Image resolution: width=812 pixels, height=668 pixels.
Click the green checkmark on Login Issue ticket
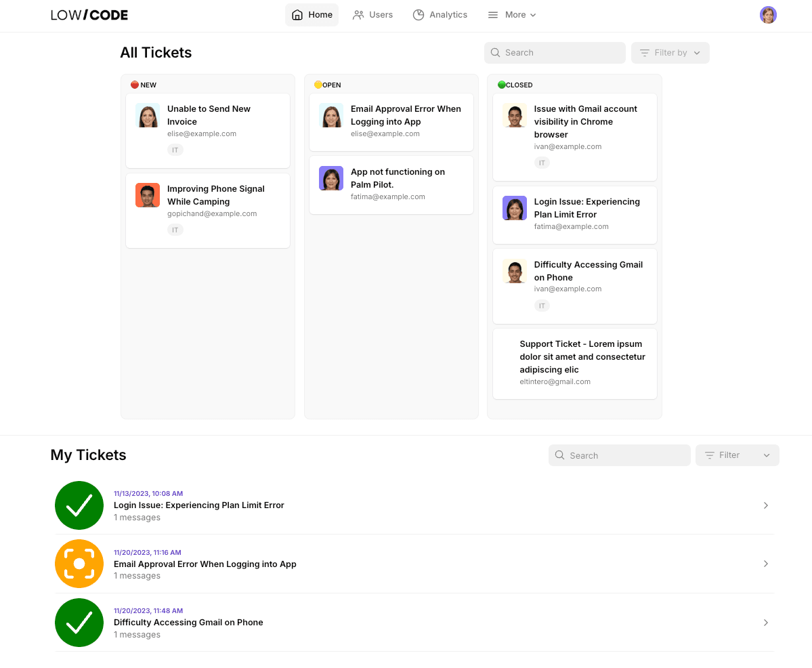[79, 505]
